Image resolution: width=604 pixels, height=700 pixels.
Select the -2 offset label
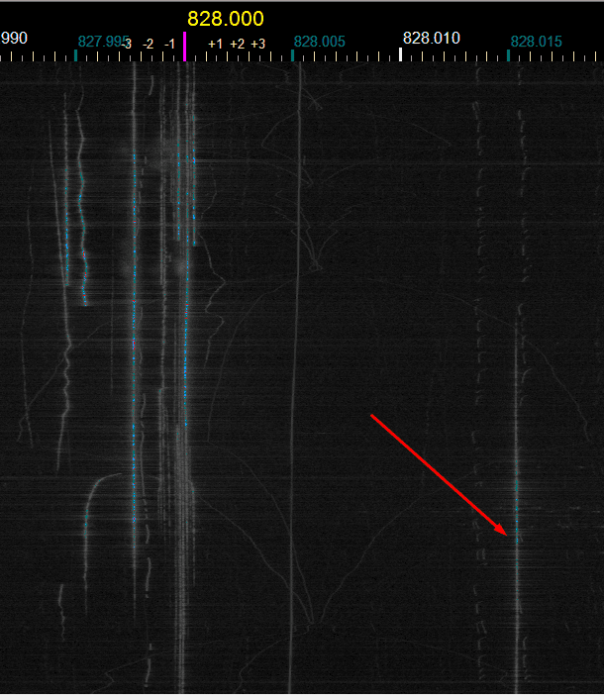[149, 44]
